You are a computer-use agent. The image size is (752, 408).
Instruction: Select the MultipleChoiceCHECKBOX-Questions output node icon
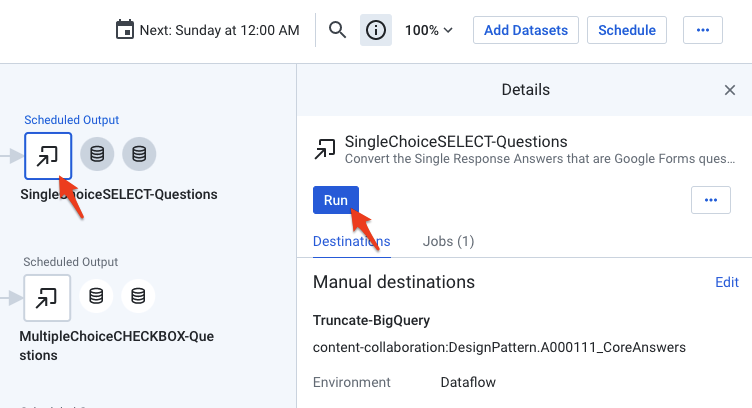[x=47, y=297]
